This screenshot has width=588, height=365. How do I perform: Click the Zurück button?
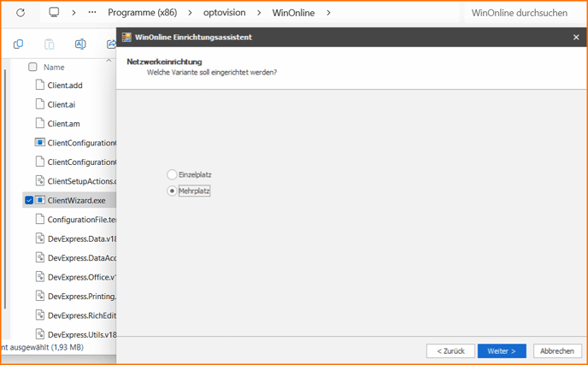tap(450, 351)
